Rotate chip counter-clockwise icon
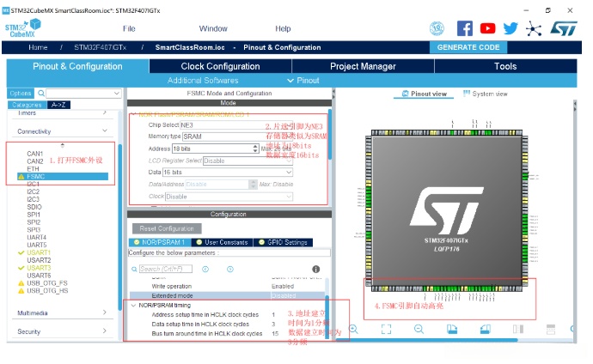Screen dimensions: 593x364 coord(486,330)
